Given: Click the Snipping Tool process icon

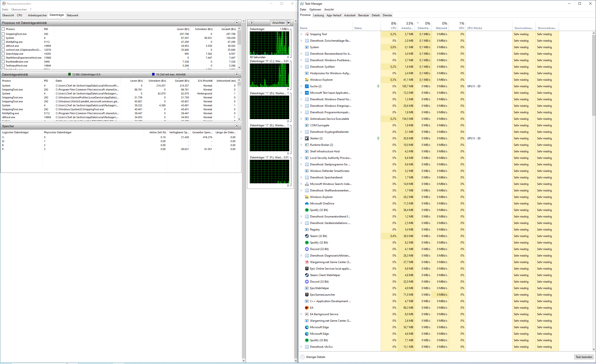Looking at the screenshot, I should (x=307, y=34).
